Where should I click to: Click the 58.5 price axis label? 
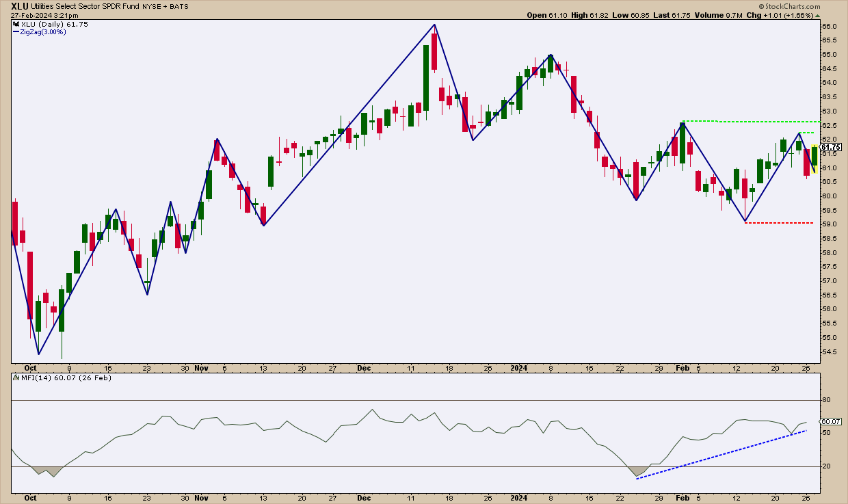coord(828,239)
